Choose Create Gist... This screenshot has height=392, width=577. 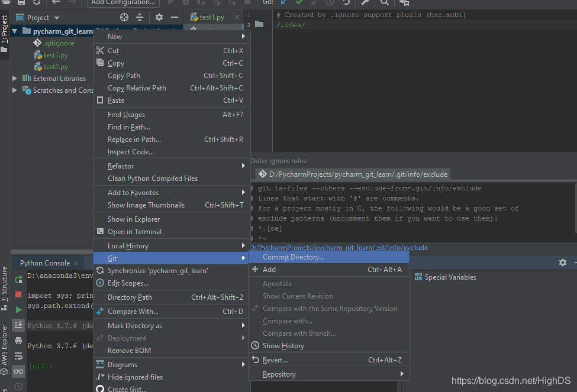172,388
